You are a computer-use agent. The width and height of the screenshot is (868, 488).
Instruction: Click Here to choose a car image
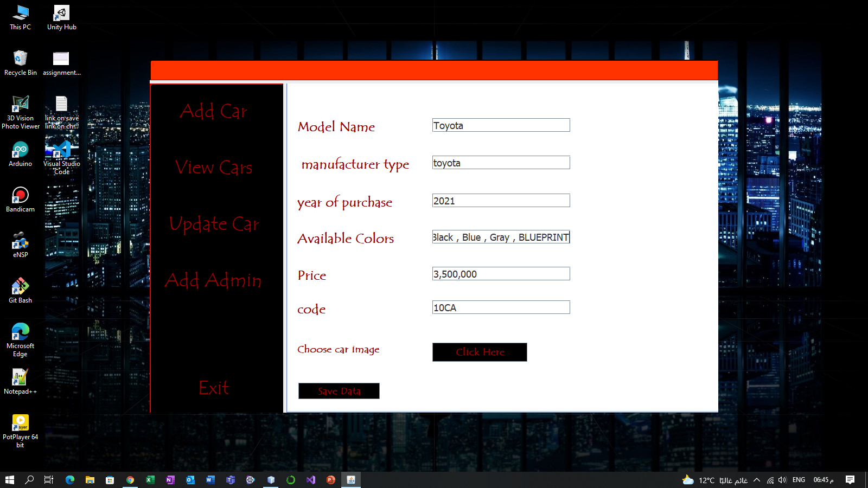tap(480, 352)
